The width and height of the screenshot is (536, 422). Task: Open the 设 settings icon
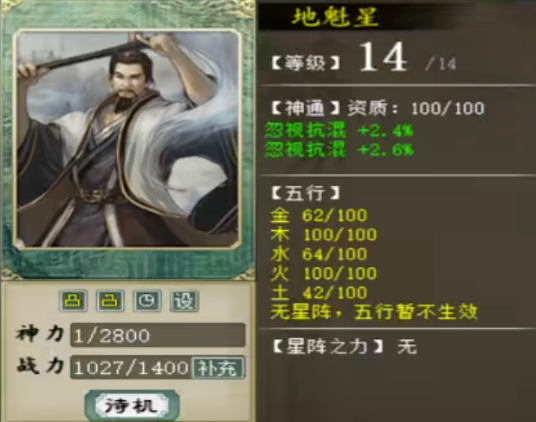point(184,301)
